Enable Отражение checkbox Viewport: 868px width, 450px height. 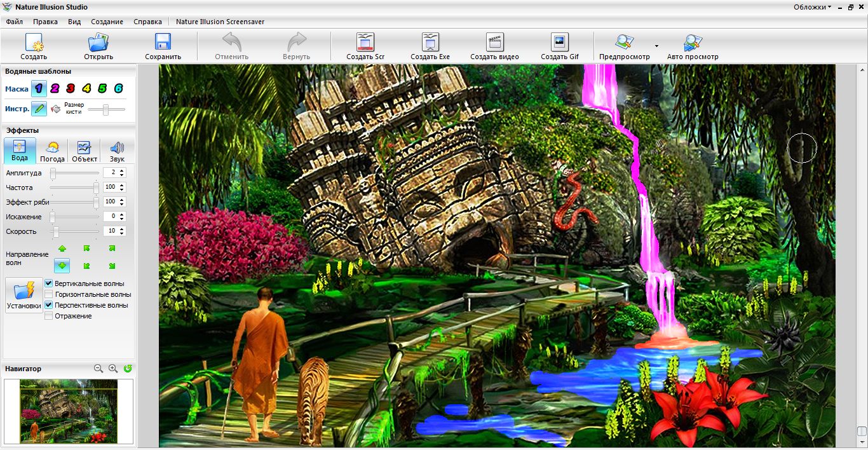click(49, 316)
